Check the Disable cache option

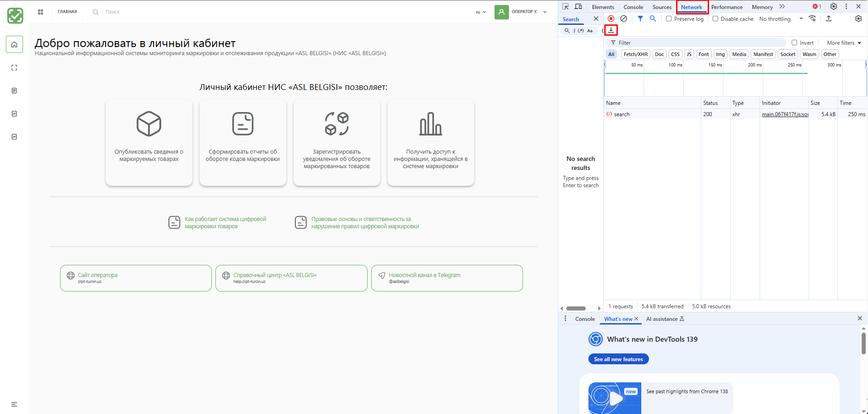[715, 19]
